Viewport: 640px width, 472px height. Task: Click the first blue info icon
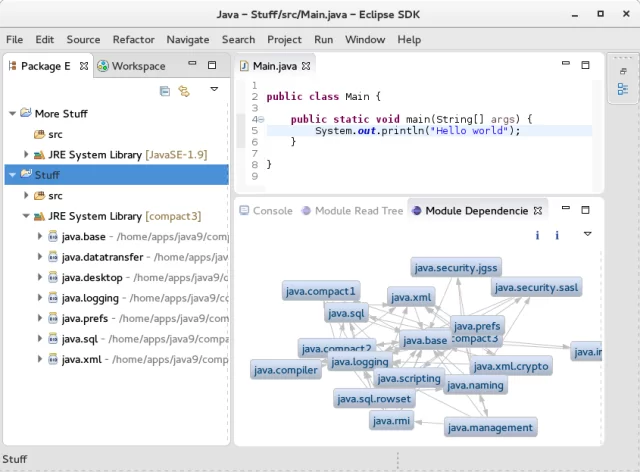click(x=537, y=235)
